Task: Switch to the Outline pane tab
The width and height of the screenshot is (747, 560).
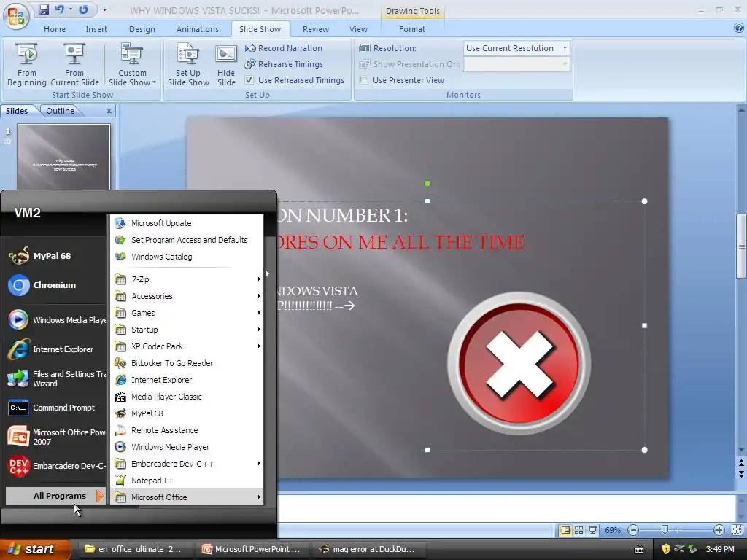Action: (x=60, y=111)
